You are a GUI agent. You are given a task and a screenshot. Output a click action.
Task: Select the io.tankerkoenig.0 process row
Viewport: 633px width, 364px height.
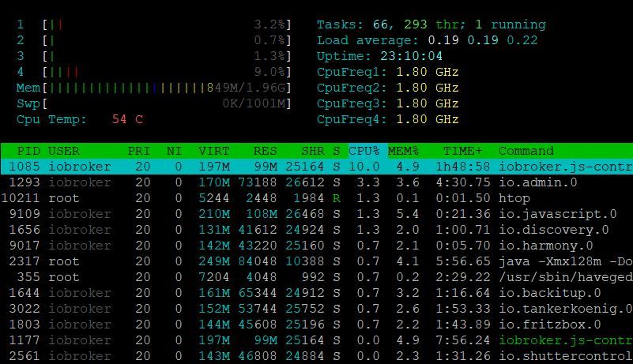[x=316, y=309]
